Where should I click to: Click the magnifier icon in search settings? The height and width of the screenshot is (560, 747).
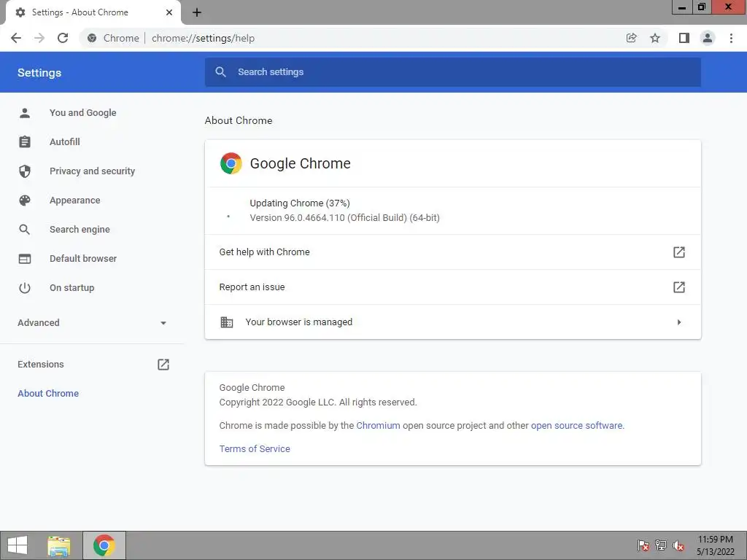click(x=220, y=72)
